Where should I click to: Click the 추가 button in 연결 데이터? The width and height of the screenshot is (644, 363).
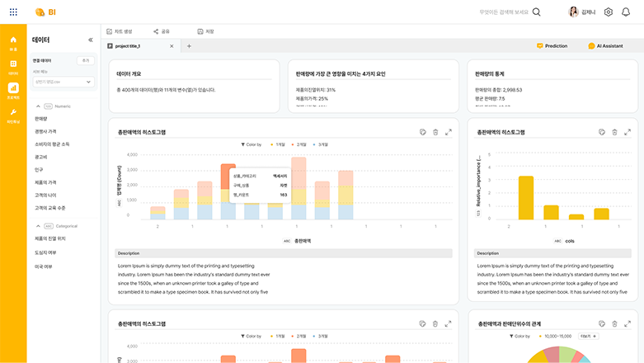click(x=86, y=60)
